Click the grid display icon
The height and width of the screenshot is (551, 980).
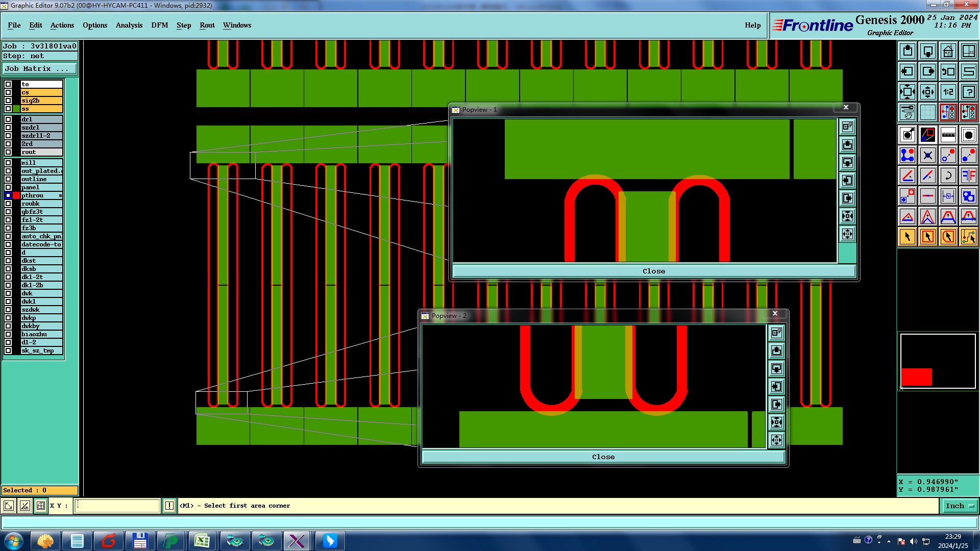(x=928, y=112)
